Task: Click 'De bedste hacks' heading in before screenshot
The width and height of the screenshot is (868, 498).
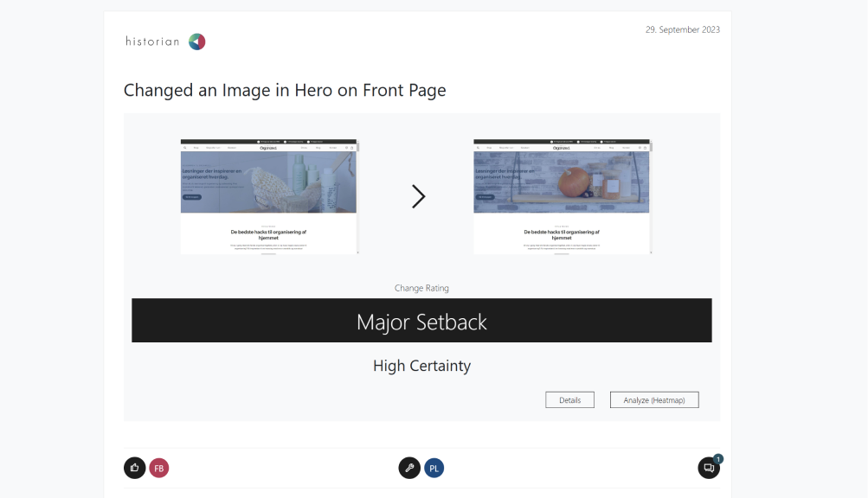Action: coord(268,234)
